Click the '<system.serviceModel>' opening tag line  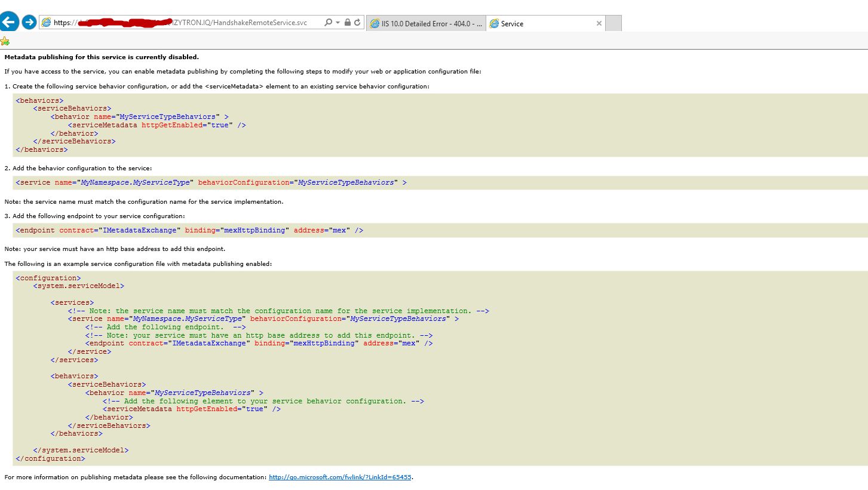click(79, 286)
